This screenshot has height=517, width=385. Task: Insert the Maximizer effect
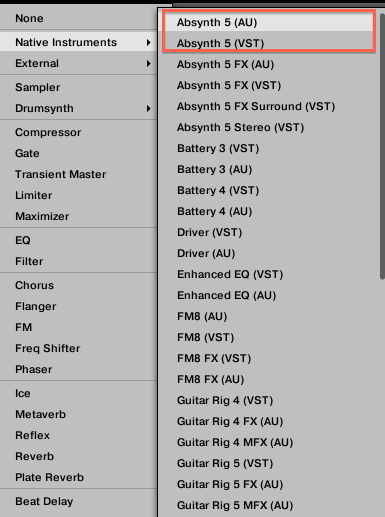click(78, 216)
